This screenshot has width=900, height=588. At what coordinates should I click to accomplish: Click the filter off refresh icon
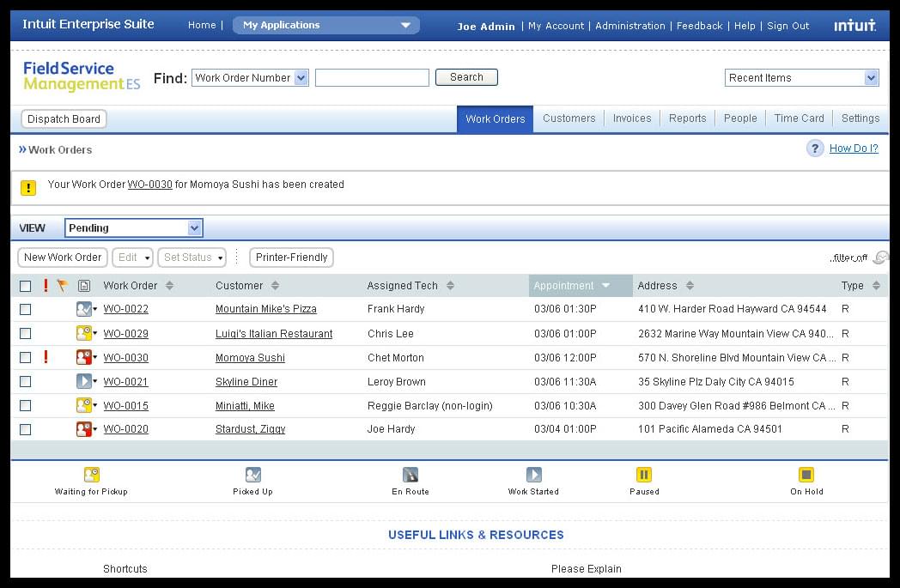tap(880, 258)
